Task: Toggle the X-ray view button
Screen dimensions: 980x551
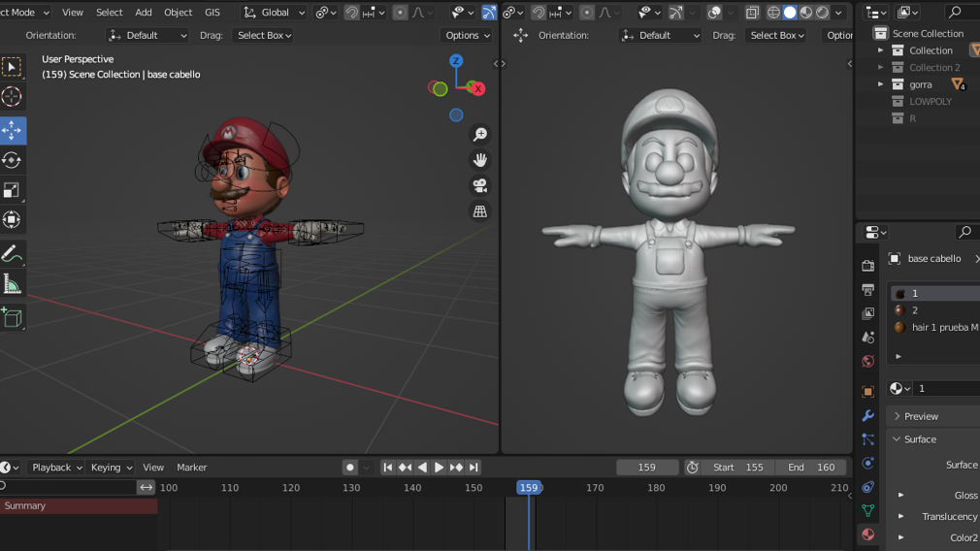Action: [x=752, y=13]
